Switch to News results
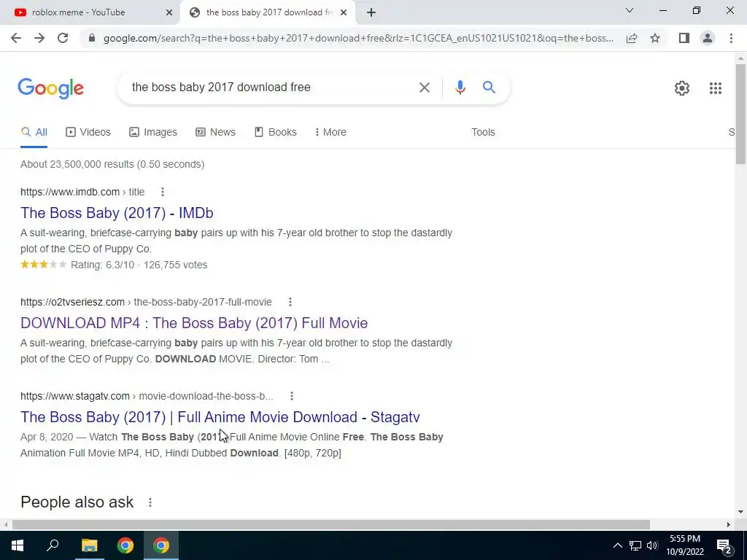The image size is (747, 560). [x=215, y=132]
